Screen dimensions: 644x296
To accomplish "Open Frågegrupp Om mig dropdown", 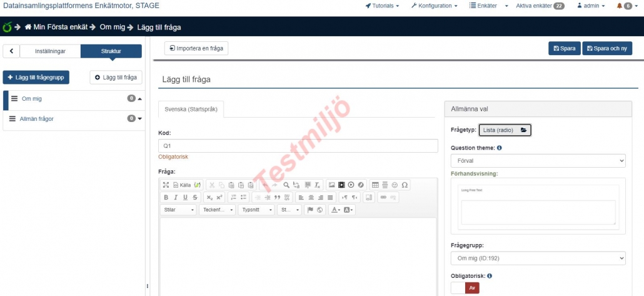I will (538, 258).
